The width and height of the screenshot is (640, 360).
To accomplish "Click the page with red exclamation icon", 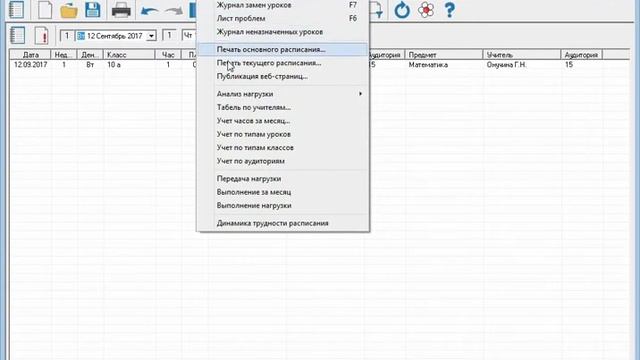I will click(42, 36).
